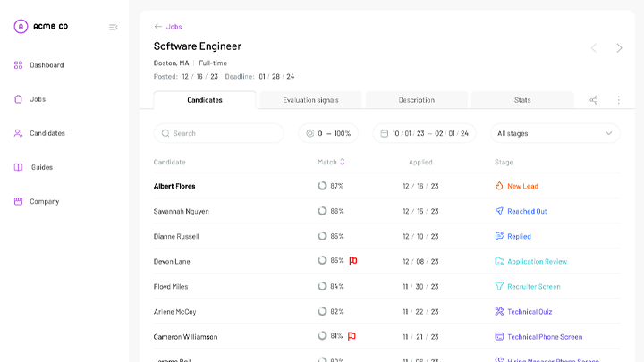This screenshot has width=644, height=362.
Task: Click the share icon
Action: coord(593,100)
